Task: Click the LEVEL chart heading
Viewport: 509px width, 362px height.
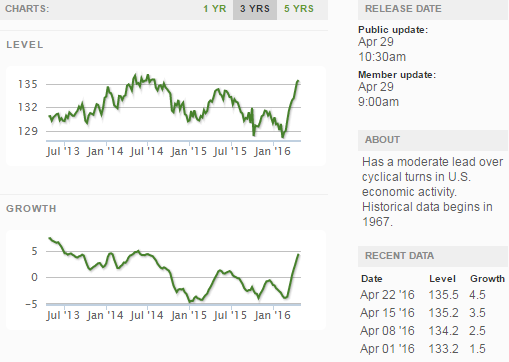Action: (x=25, y=45)
